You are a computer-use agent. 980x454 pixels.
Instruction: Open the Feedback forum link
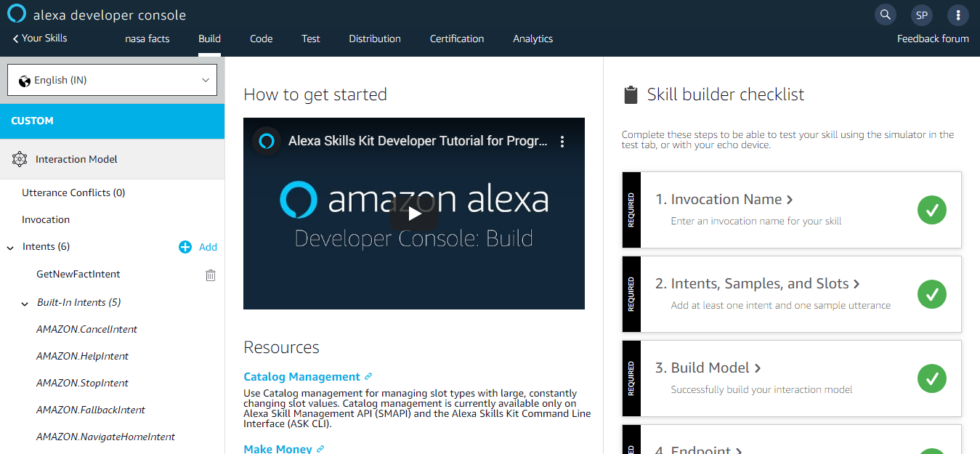pos(933,38)
